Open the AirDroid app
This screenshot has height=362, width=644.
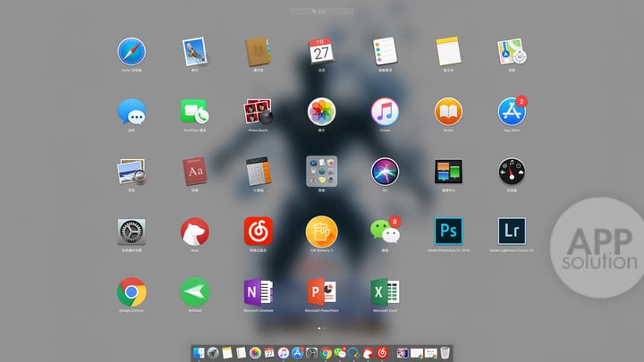click(x=195, y=291)
